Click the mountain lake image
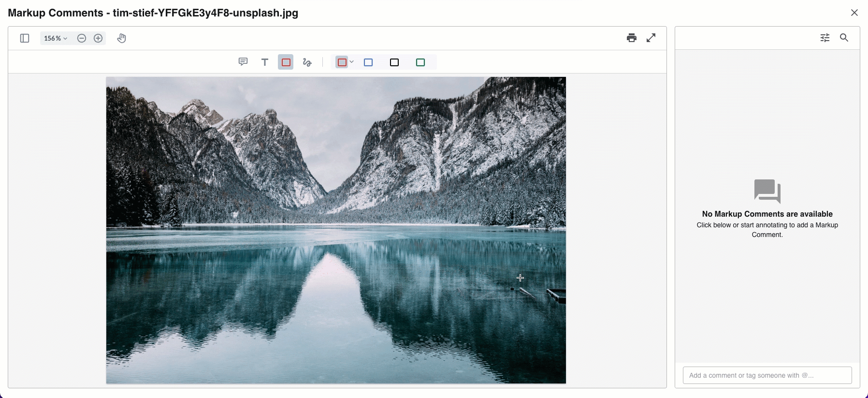This screenshot has width=868, height=398. (336, 230)
